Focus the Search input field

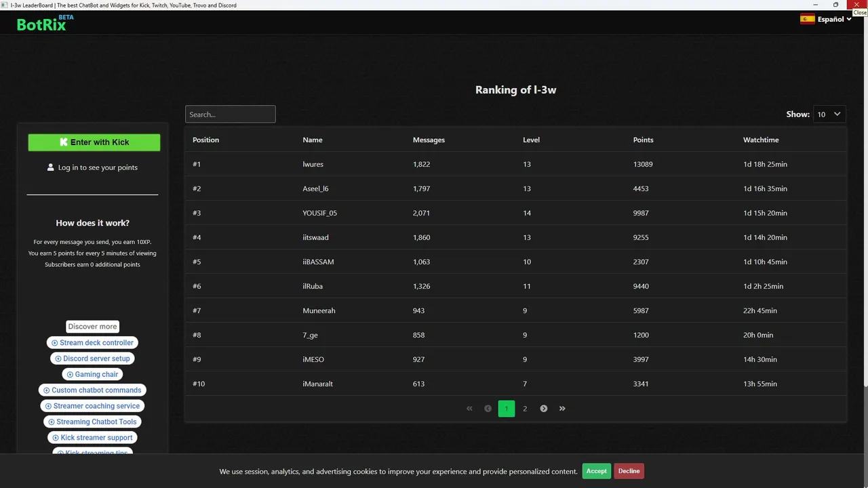pos(231,115)
